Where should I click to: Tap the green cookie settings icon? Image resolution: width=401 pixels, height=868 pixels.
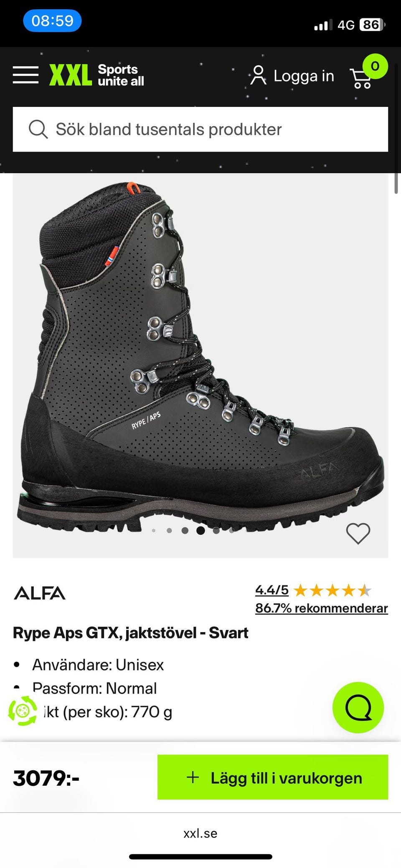[x=23, y=710]
